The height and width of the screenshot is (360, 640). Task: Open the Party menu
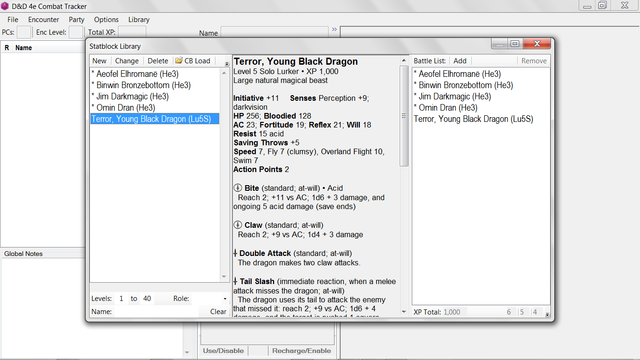(x=76, y=20)
